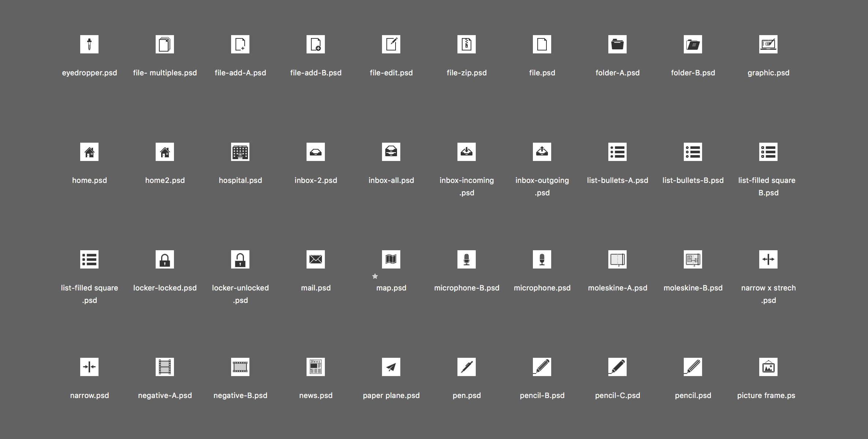The height and width of the screenshot is (439, 868).
Task: Click the 'hospital.psd' file name
Action: (x=240, y=180)
